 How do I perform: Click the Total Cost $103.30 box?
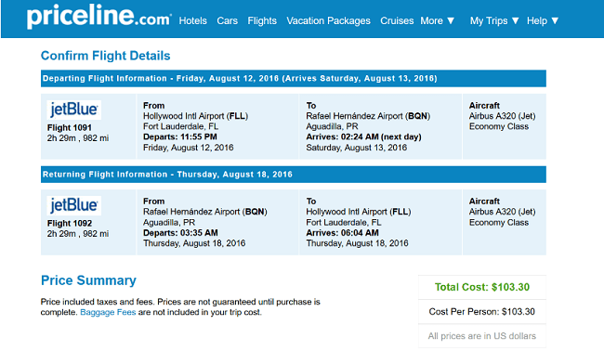[482, 287]
